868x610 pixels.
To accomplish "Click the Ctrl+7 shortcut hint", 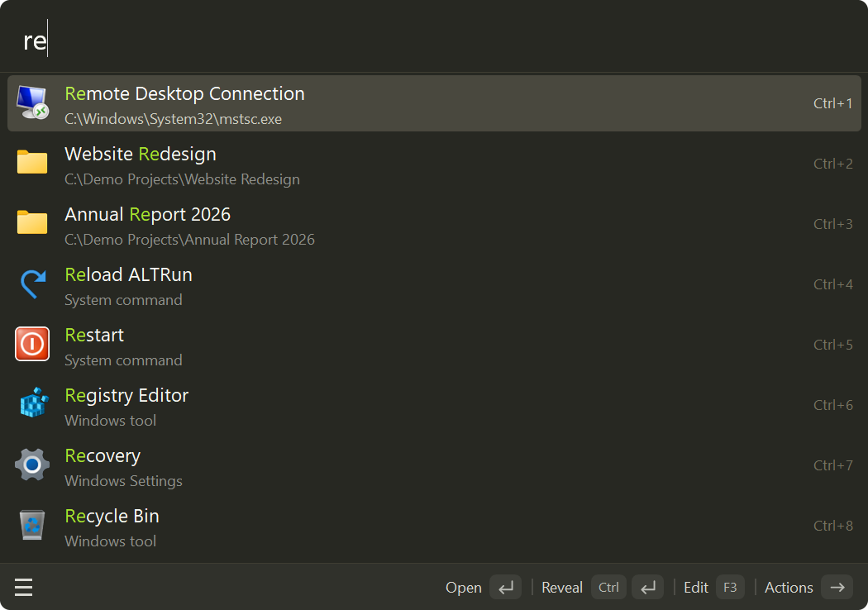I will [x=832, y=465].
